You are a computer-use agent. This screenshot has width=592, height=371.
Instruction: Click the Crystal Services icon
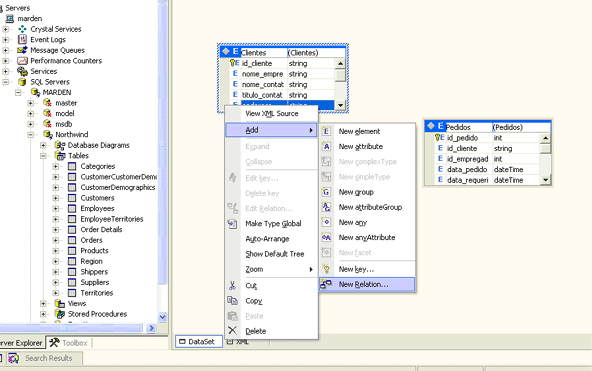(x=22, y=29)
